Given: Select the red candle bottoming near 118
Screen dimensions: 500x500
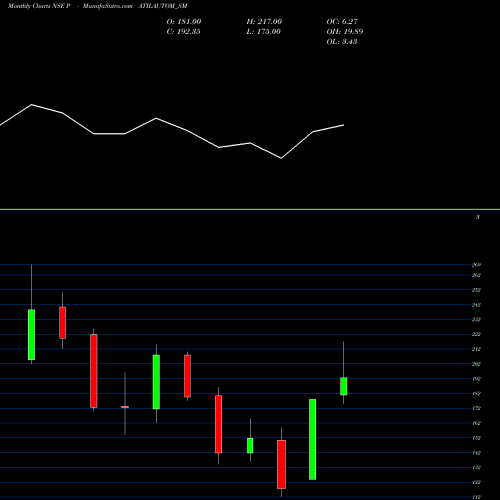Looking at the screenshot, I should click(281, 464).
